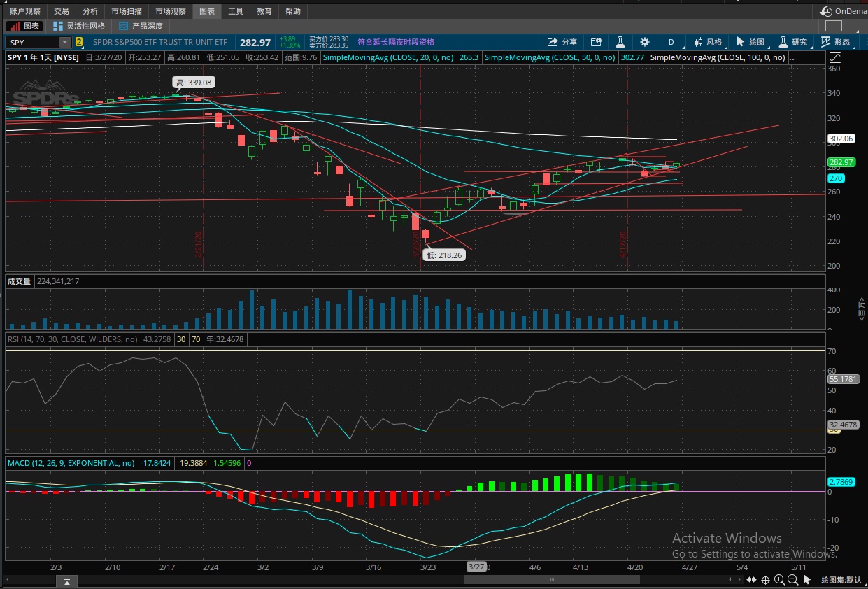
Task: Open the 工具 tools tab
Action: tap(236, 11)
